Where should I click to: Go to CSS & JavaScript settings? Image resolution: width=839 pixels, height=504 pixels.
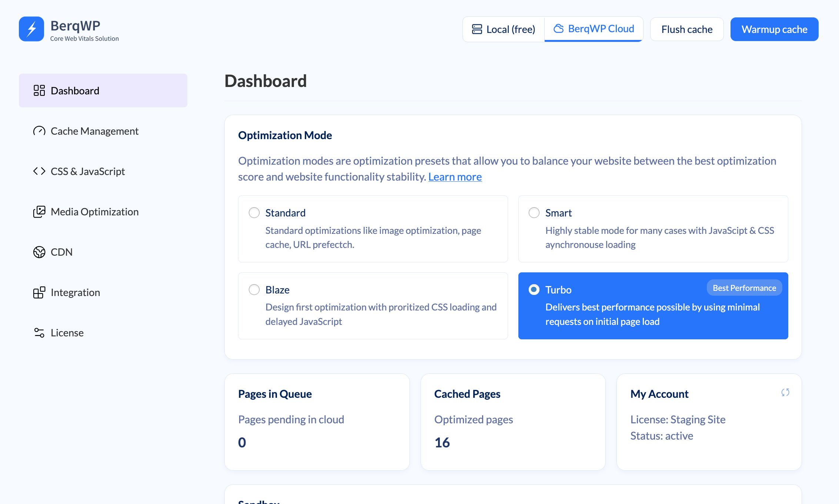(x=103, y=171)
